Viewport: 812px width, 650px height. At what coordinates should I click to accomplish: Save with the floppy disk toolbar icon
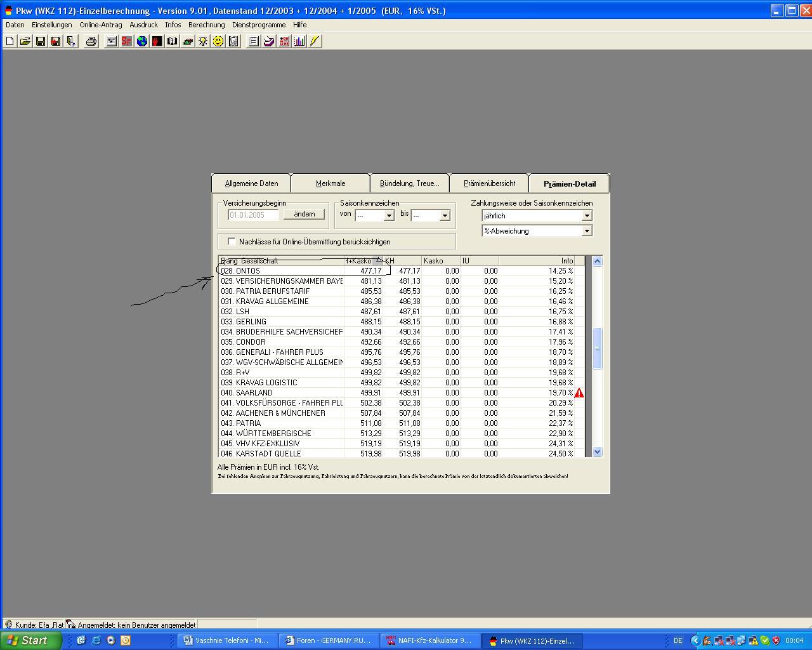point(41,41)
